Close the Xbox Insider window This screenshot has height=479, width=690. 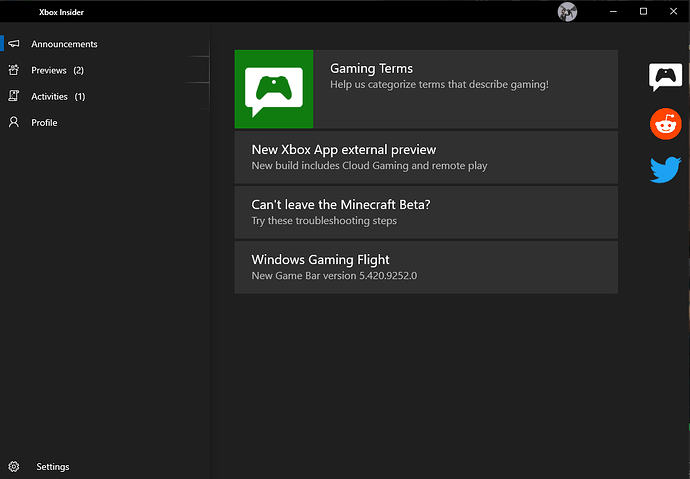coord(673,11)
